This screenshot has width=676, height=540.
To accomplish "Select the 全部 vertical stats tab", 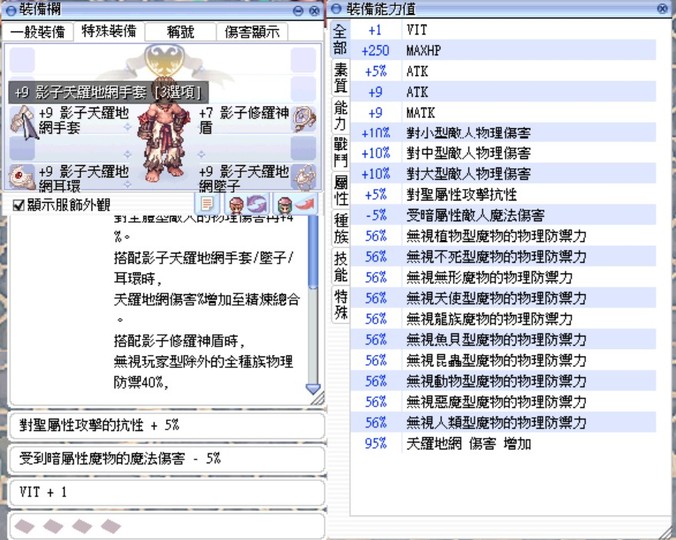I will [x=340, y=40].
